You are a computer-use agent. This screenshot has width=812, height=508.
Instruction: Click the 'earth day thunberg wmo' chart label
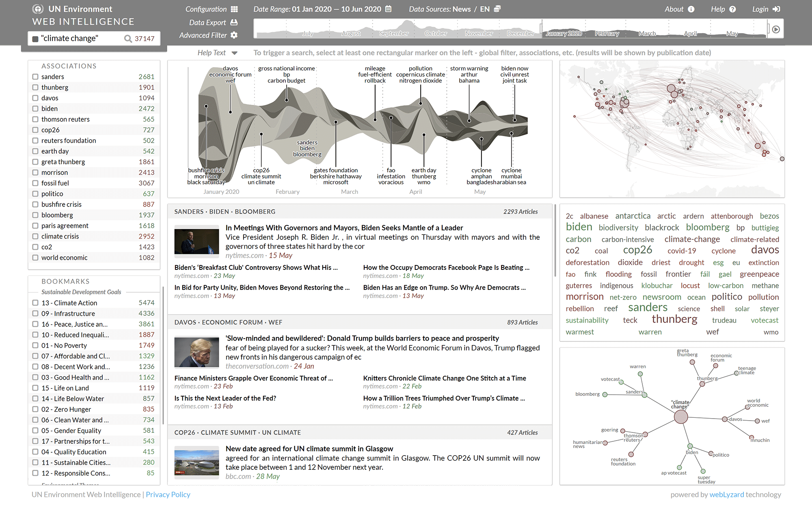point(424,176)
